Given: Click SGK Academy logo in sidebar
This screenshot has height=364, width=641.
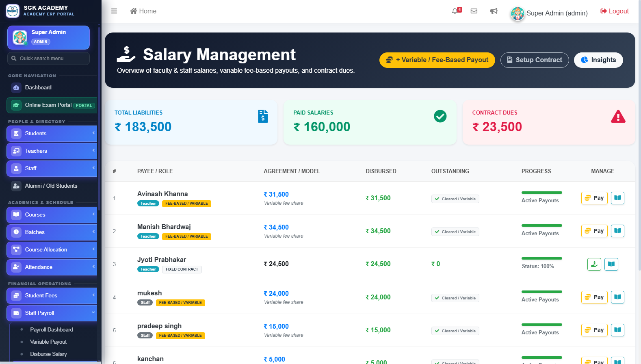Looking at the screenshot, I should pos(13,11).
